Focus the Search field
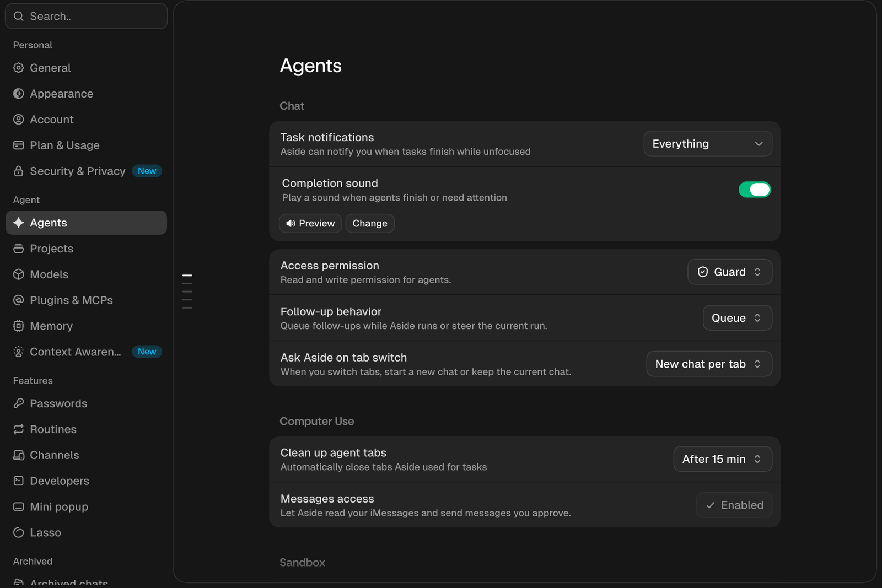 point(86,16)
